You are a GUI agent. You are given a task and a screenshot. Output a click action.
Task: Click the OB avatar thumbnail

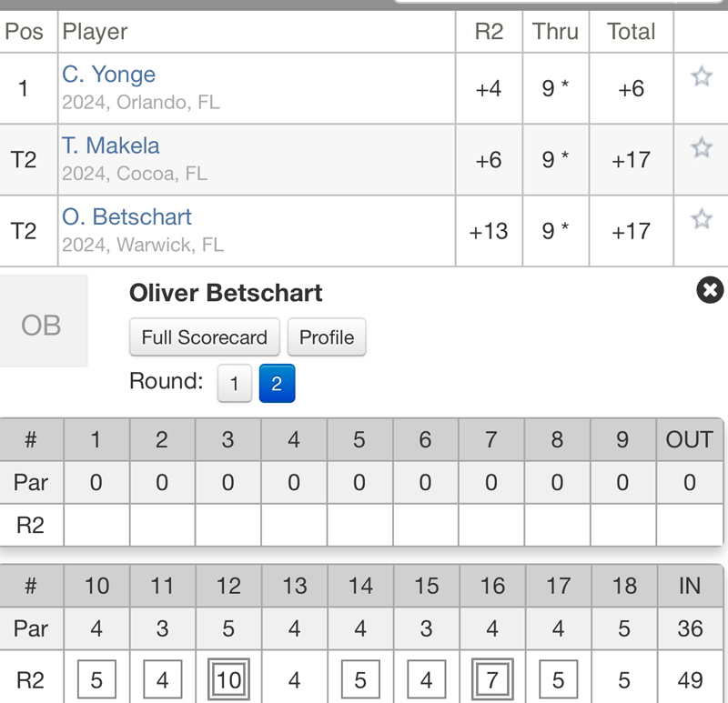point(43,323)
